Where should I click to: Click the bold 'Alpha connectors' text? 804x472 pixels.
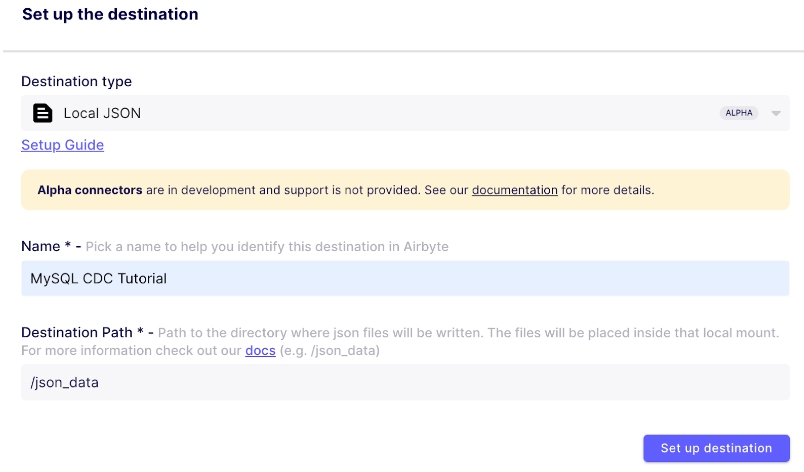coord(90,190)
